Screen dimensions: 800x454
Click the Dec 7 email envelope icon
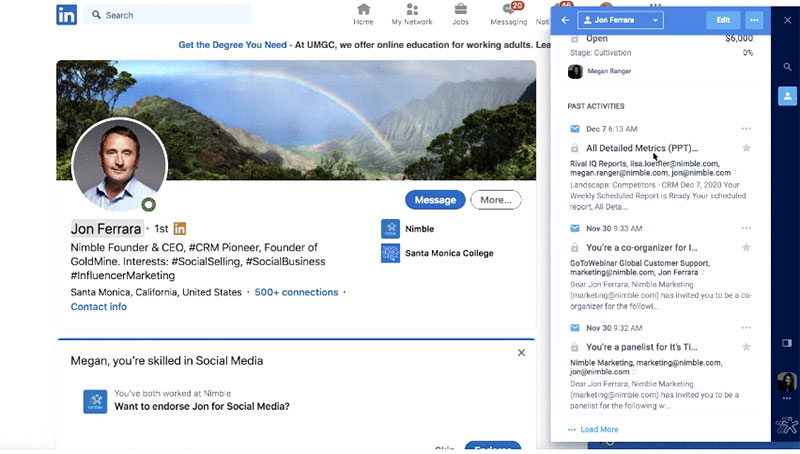point(574,129)
